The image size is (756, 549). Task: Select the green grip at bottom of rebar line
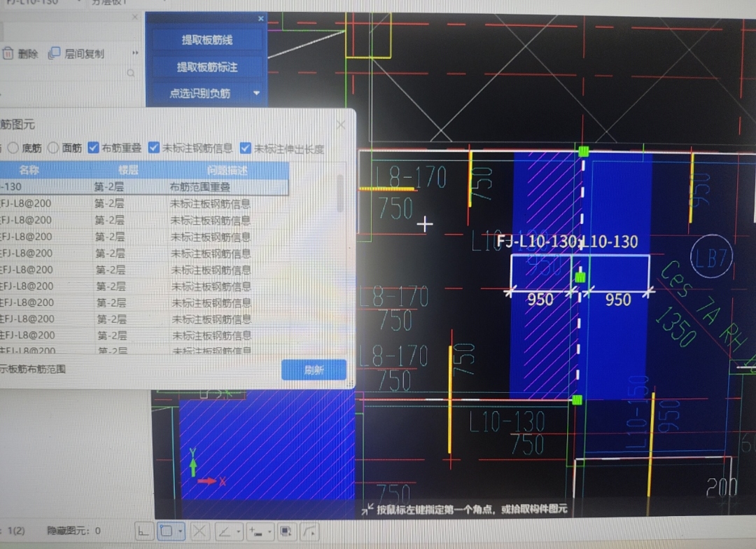(x=577, y=400)
